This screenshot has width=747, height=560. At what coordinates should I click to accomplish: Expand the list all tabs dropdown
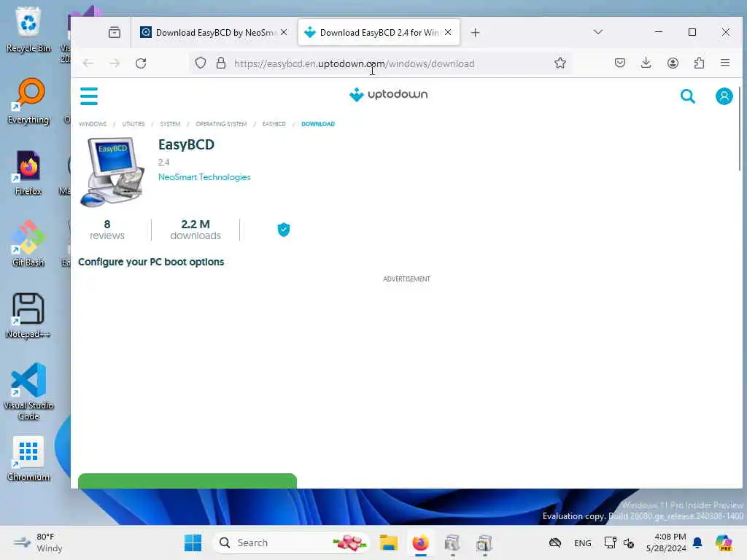[x=598, y=32]
